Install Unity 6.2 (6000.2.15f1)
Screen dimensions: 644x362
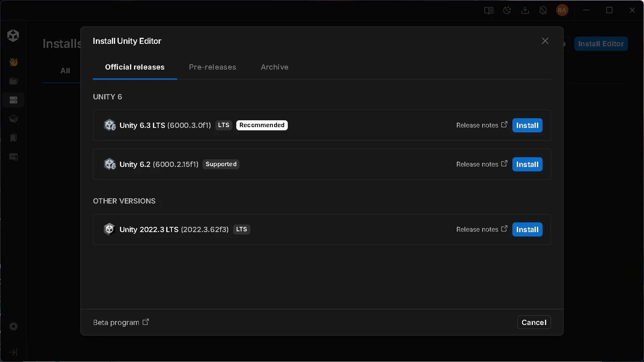point(527,165)
